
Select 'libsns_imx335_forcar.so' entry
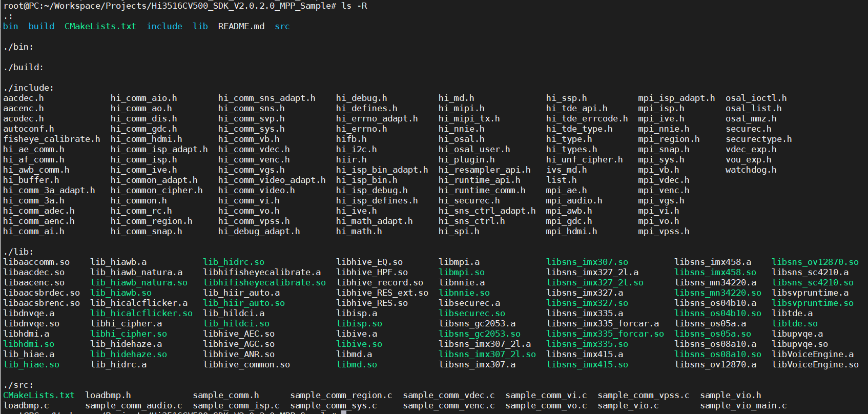[605, 334]
